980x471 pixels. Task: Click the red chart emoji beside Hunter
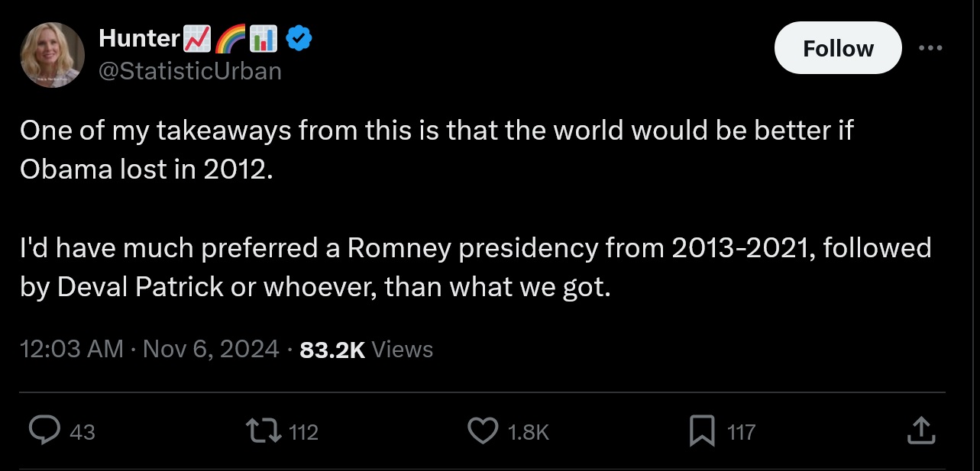coord(196,38)
